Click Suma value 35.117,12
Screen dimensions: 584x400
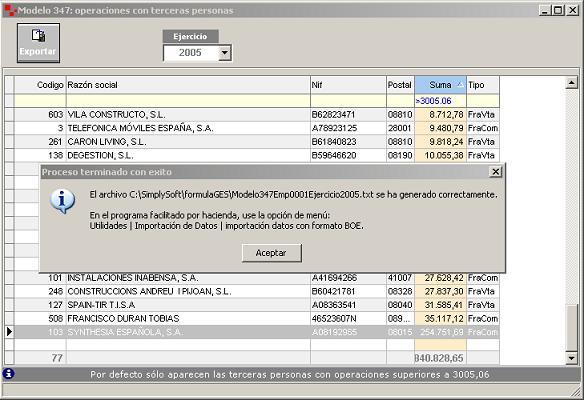point(441,318)
